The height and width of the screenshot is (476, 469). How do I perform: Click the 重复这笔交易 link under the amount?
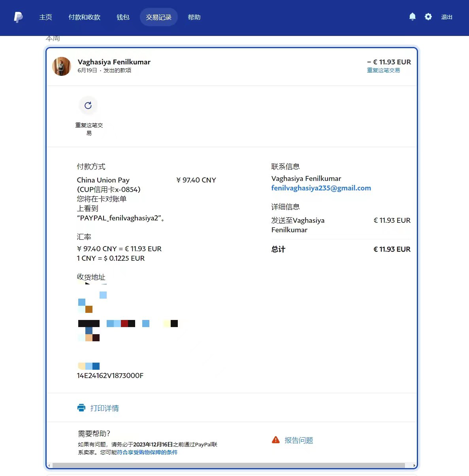click(x=383, y=70)
